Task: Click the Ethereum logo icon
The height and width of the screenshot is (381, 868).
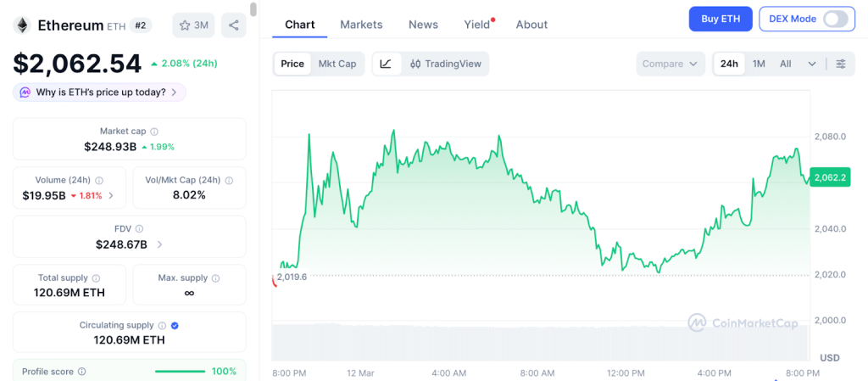Action: pyautogui.click(x=22, y=25)
